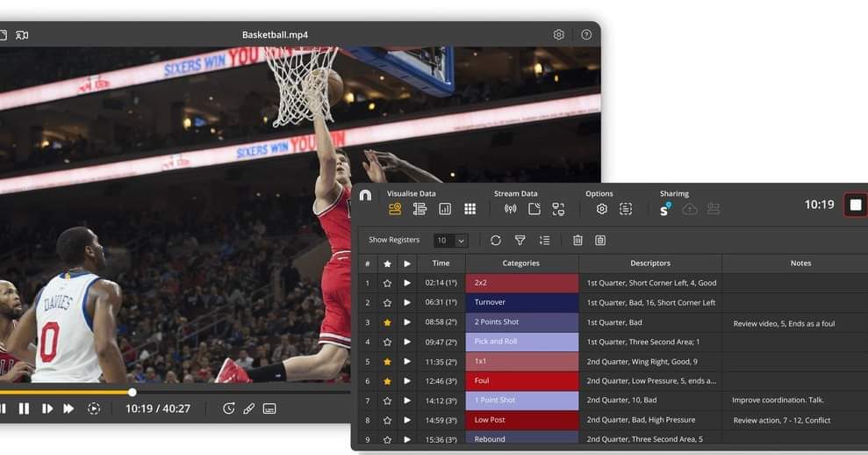Image resolution: width=868 pixels, height=455 pixels.
Task: Star the 2x2 register in row 1
Action: [387, 283]
